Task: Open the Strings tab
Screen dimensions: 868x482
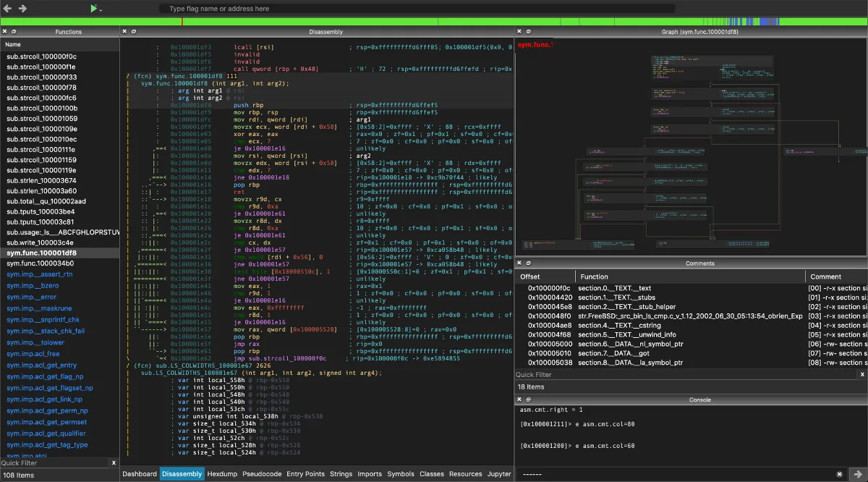Action: tap(341, 474)
